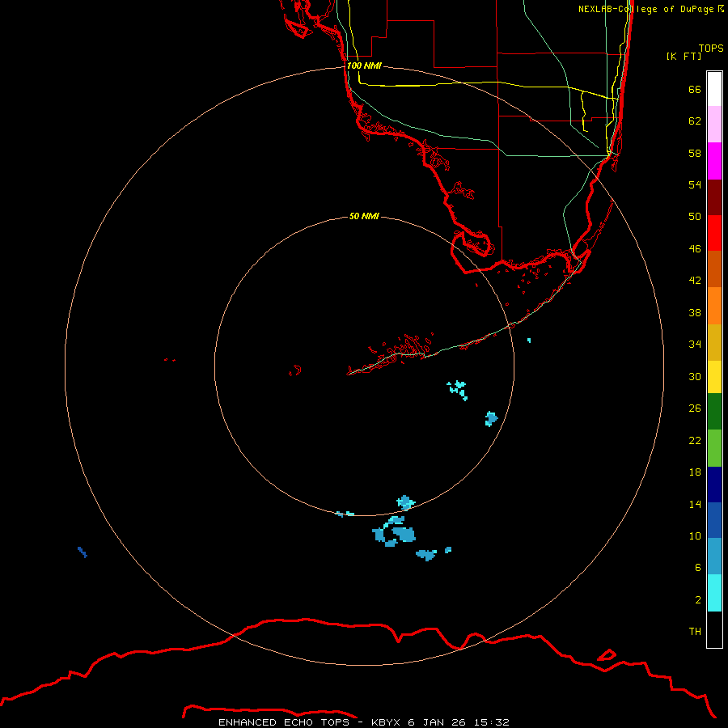Click the legend value '62'
Screen dimensions: 728x728
coord(695,121)
